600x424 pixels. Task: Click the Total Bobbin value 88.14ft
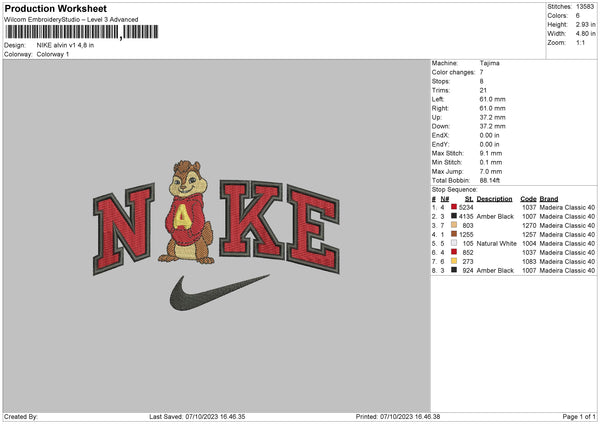(x=490, y=180)
